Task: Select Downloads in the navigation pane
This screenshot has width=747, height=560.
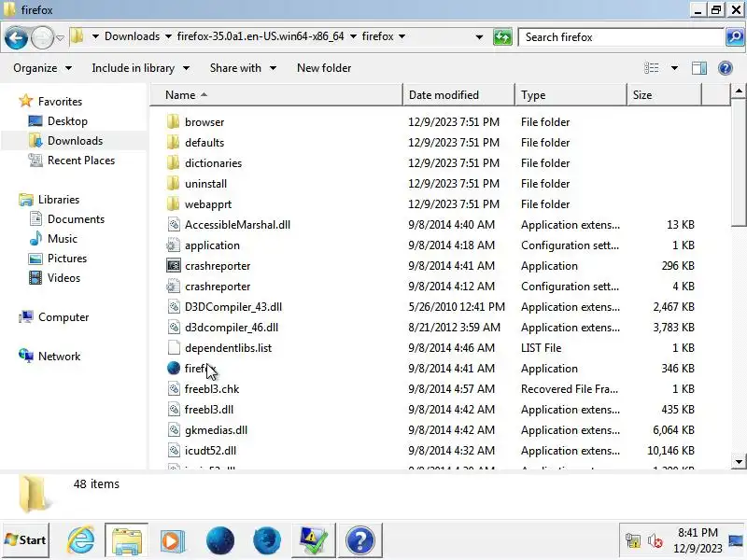Action: pos(75,141)
